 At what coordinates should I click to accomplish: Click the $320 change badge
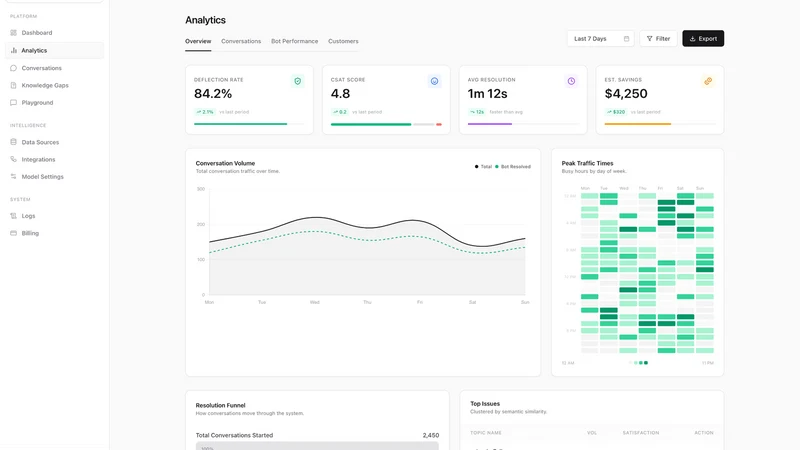[x=616, y=112]
